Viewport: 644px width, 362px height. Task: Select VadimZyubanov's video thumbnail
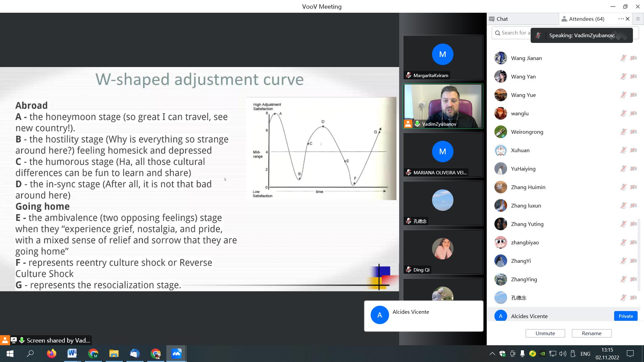coord(443,106)
